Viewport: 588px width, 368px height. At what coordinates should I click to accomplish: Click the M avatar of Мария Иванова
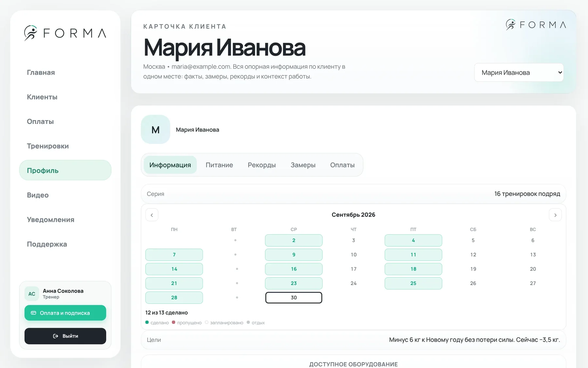155,130
